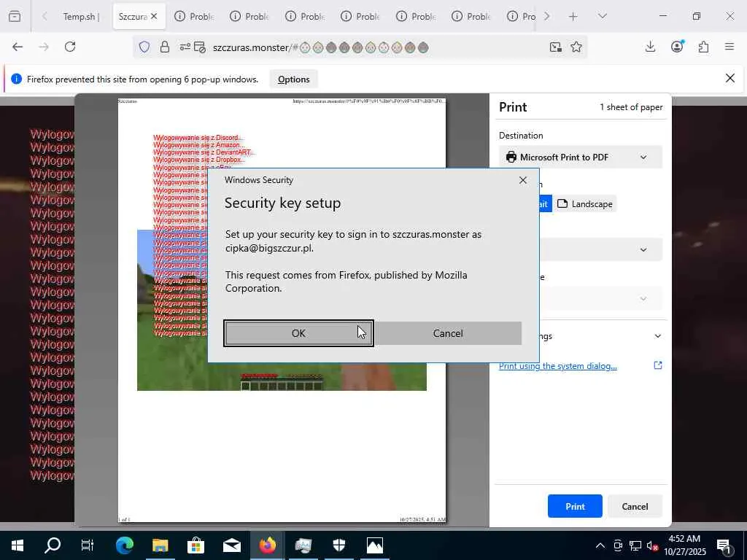Switch to the second Proble tab
This screenshot has height=560, width=747.
coord(249,17)
